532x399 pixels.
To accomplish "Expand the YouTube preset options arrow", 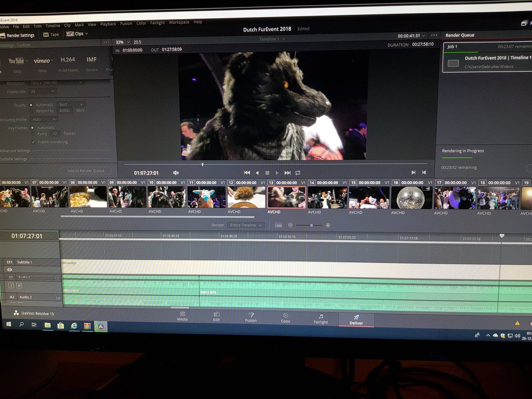I will pos(27,61).
